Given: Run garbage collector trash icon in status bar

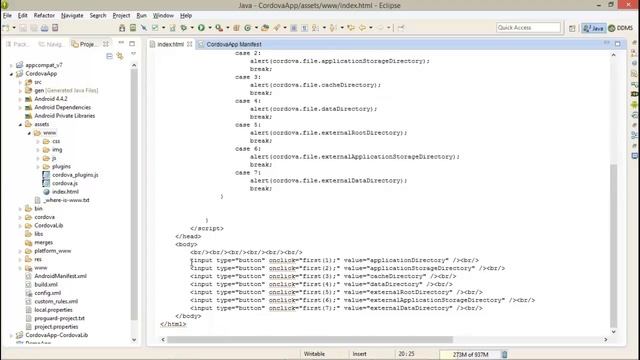Looking at the screenshot, I should 504,354.
